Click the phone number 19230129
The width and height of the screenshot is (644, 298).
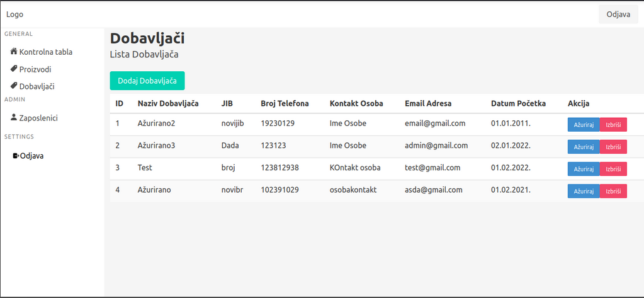point(278,123)
